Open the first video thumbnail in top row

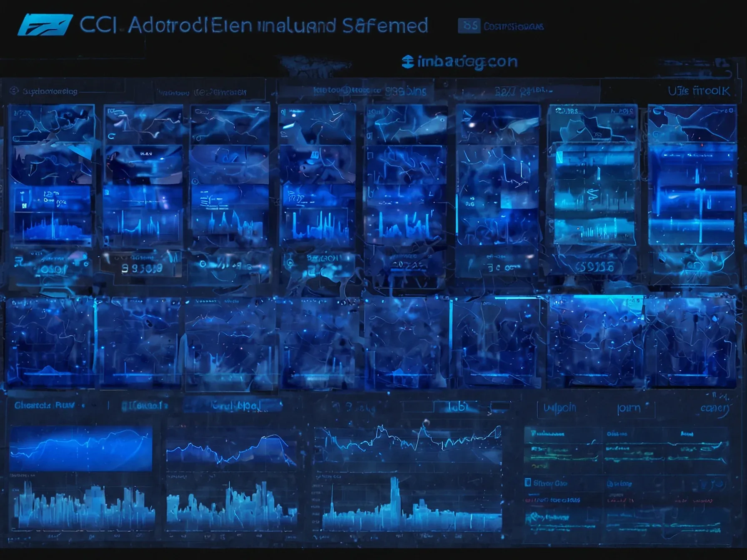tap(52, 124)
